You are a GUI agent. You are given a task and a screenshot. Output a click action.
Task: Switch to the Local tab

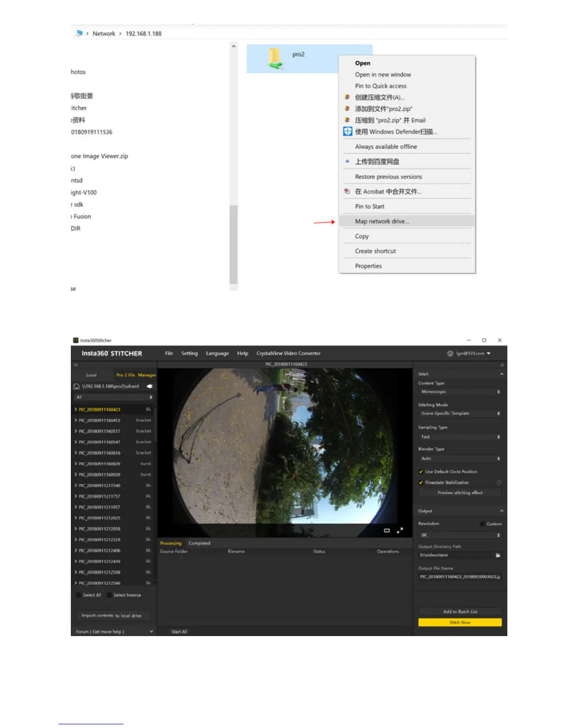(92, 375)
